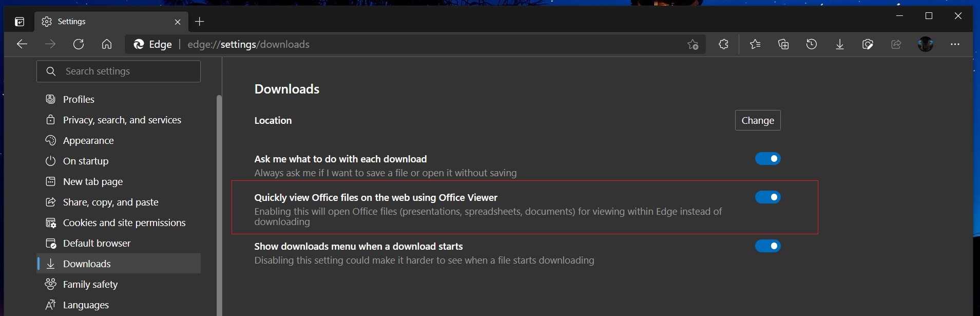Open the Settings and more ellipsis menu
Image resolution: width=980 pixels, height=316 pixels.
pos(955,44)
